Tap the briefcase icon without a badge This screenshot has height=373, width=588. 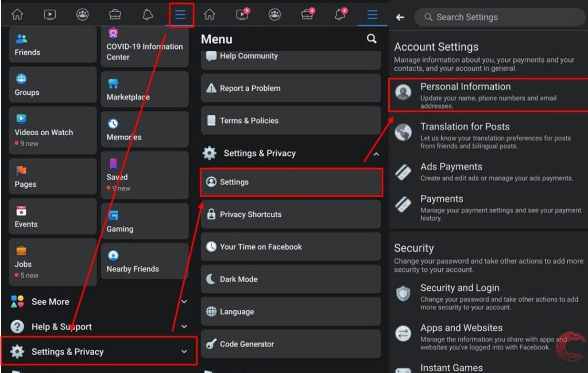click(x=115, y=14)
